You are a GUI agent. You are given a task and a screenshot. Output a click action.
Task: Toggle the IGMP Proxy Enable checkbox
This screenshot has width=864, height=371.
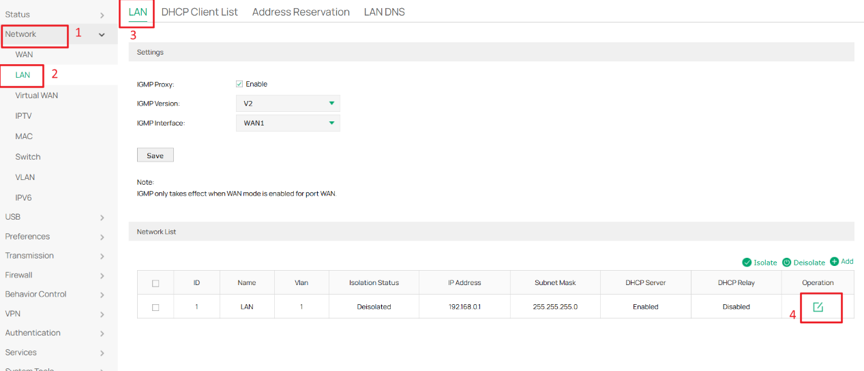click(239, 84)
